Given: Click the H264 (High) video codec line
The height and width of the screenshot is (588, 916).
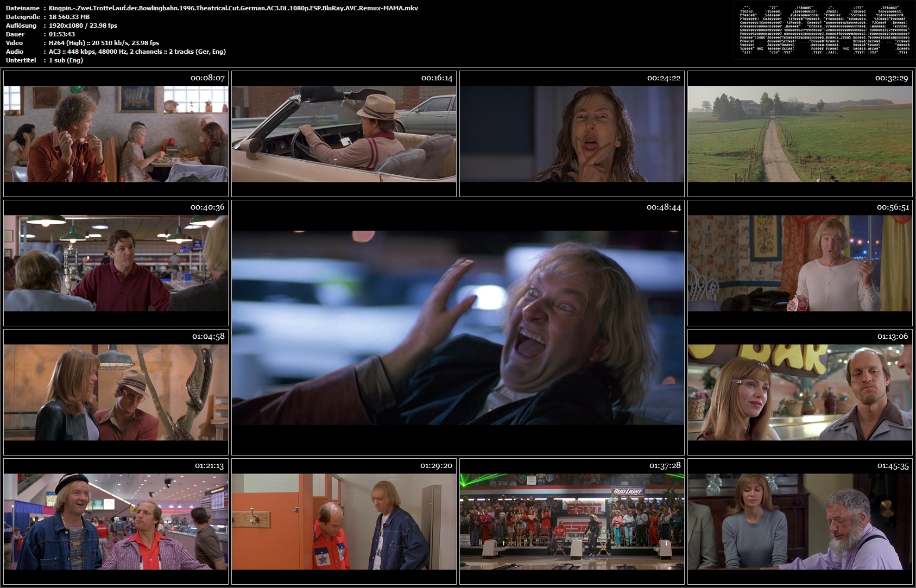Looking at the screenshot, I should (x=104, y=43).
